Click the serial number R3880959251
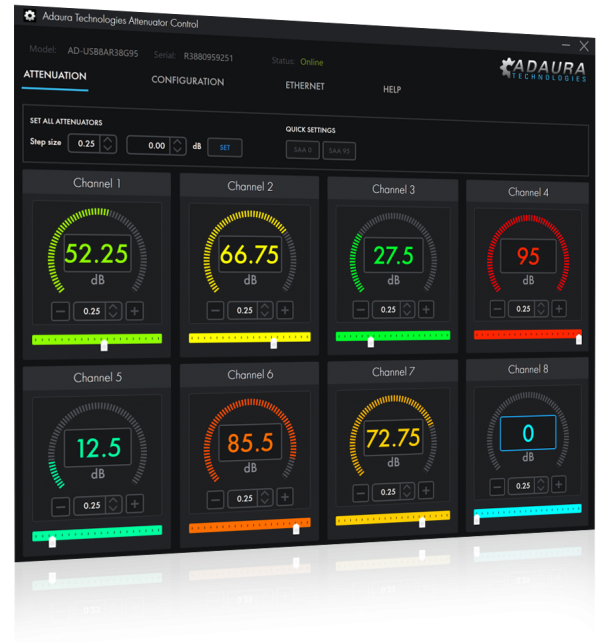 208,57
